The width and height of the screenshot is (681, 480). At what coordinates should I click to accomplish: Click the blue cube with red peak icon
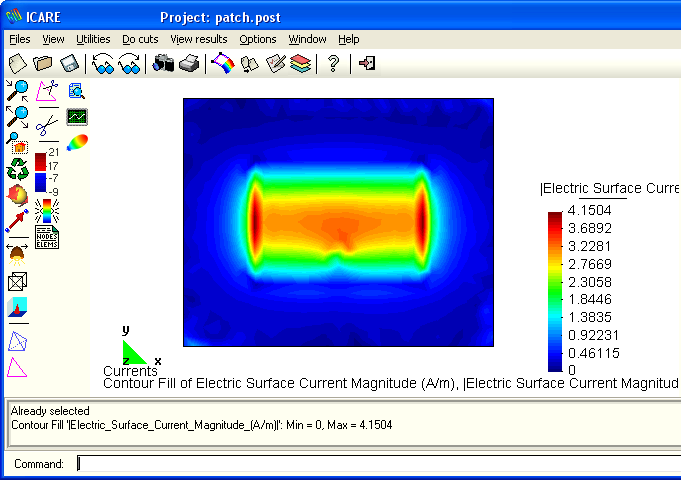click(x=17, y=307)
